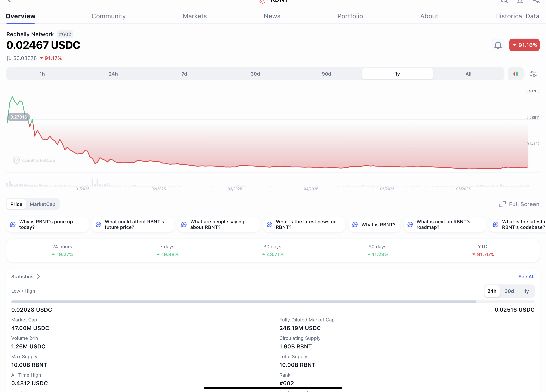This screenshot has width=546, height=392.
Task: Tap the Full Screen label
Action: (x=524, y=204)
